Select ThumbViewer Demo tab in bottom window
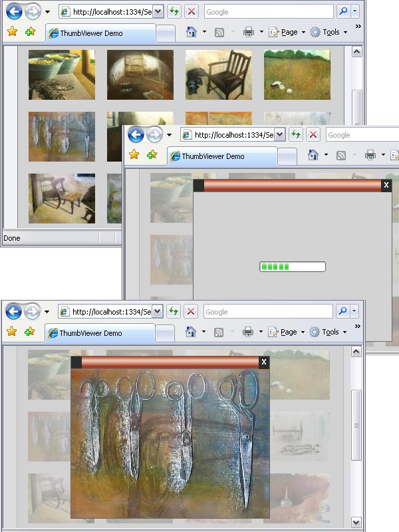 click(100, 333)
